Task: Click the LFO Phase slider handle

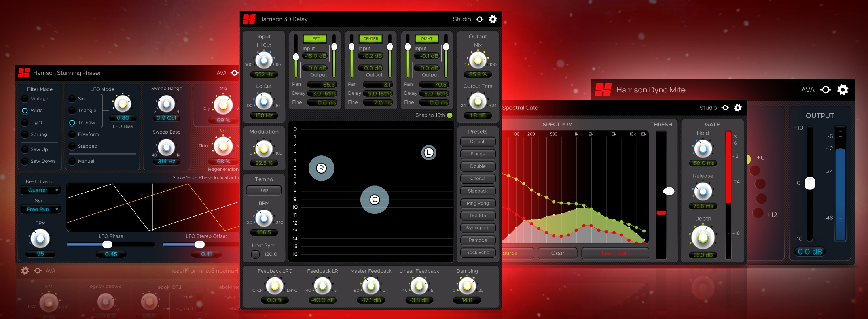Action: pos(107,244)
